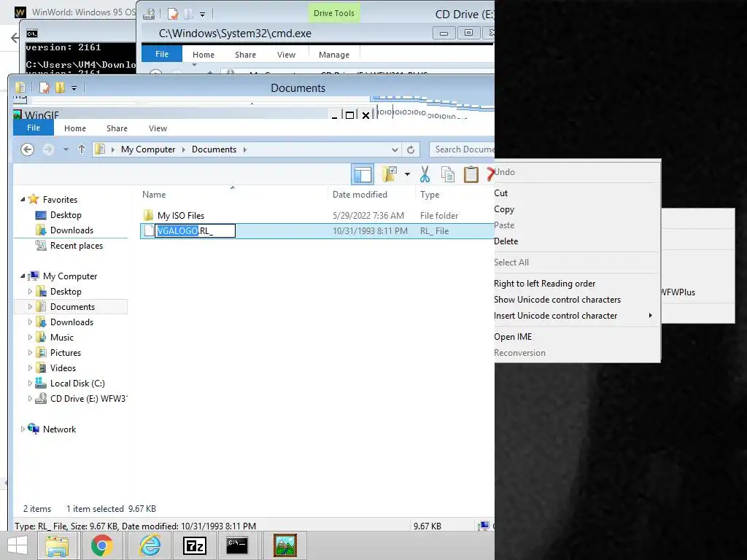Viewport: 747px width, 560px height.
Task: Expand the Music tree node
Action: coord(30,337)
